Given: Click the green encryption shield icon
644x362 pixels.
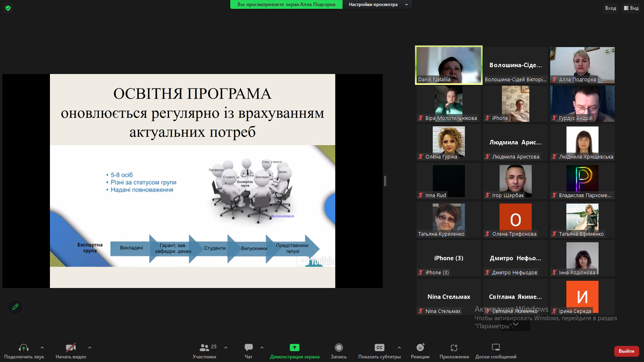Looking at the screenshot, I should [8, 8].
